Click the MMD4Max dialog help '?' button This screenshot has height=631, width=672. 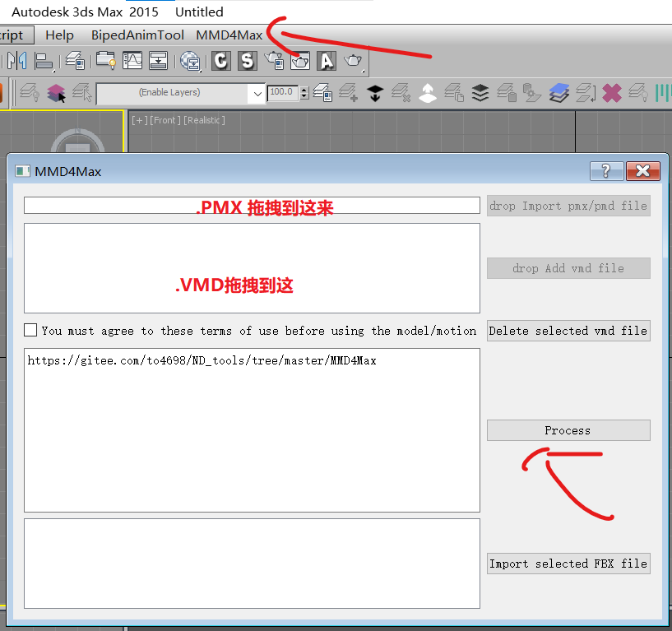click(606, 171)
